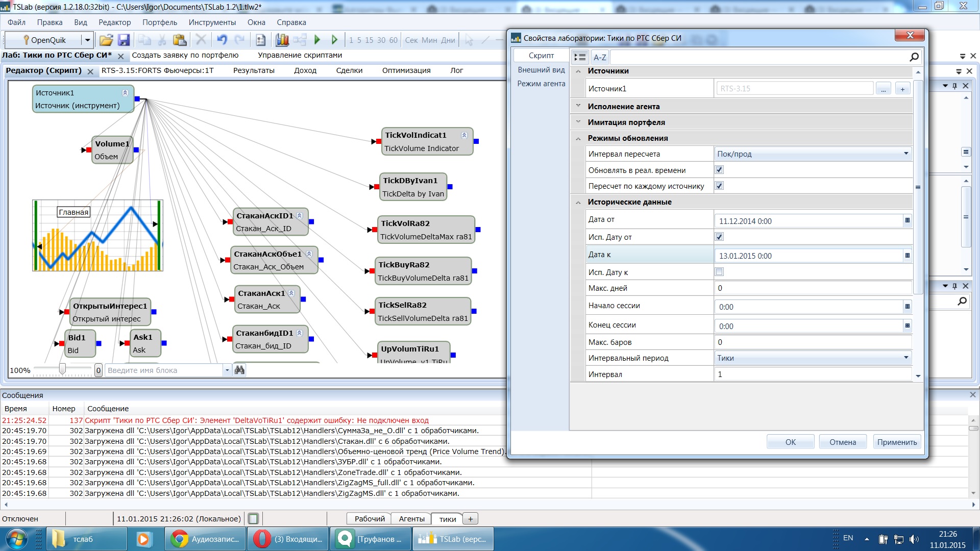Click the binoculars search icon in editor
Viewport: 980px width, 551px height.
(239, 370)
